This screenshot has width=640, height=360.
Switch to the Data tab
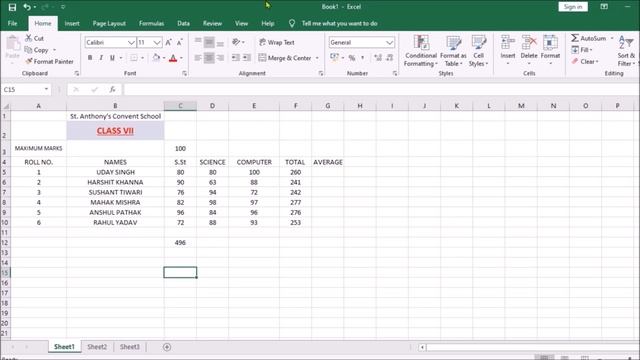[x=183, y=23]
